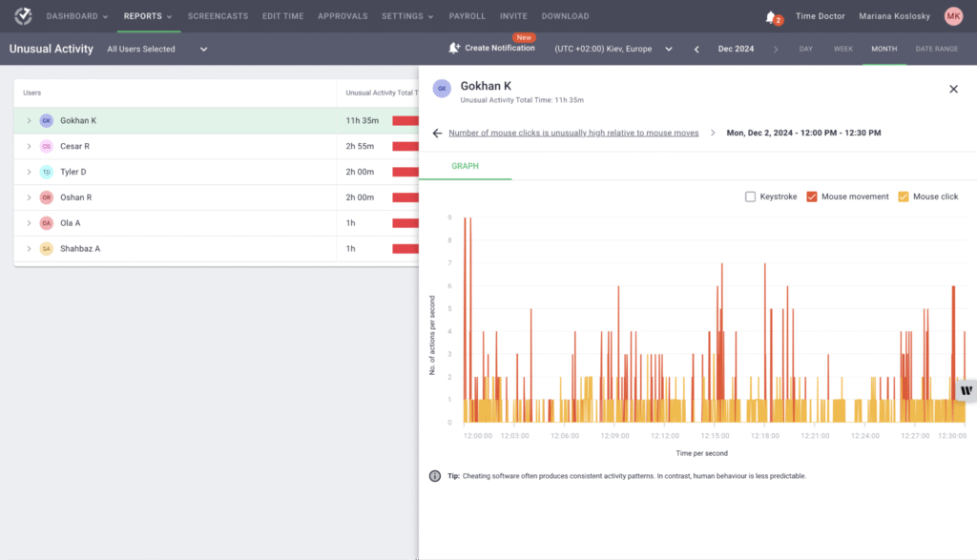Toggle the Mouse click checkbox

click(904, 197)
